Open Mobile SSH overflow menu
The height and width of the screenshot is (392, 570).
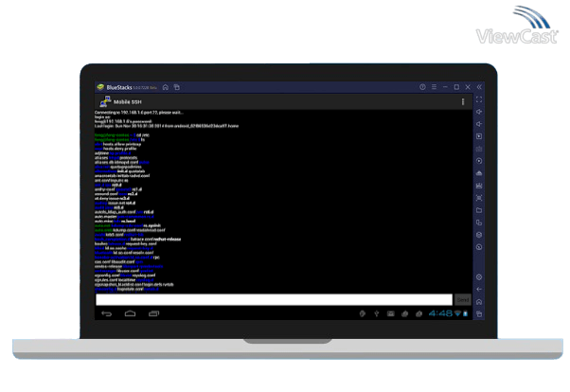(x=463, y=102)
